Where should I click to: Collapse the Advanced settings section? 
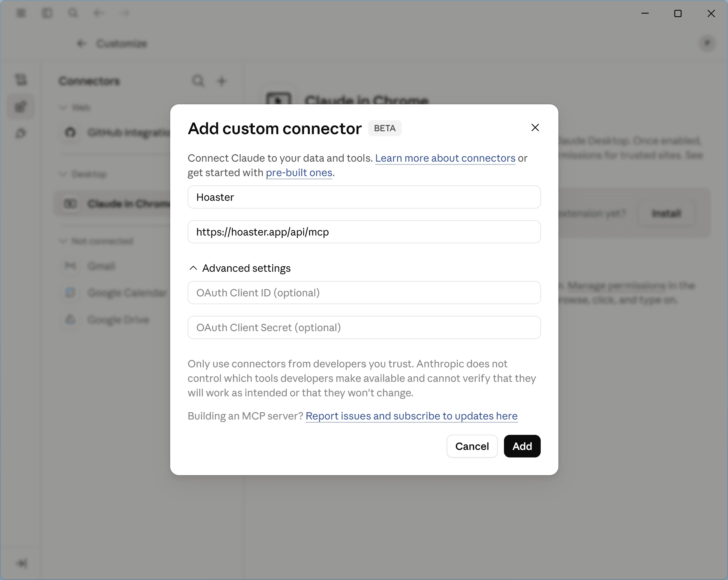click(x=239, y=268)
